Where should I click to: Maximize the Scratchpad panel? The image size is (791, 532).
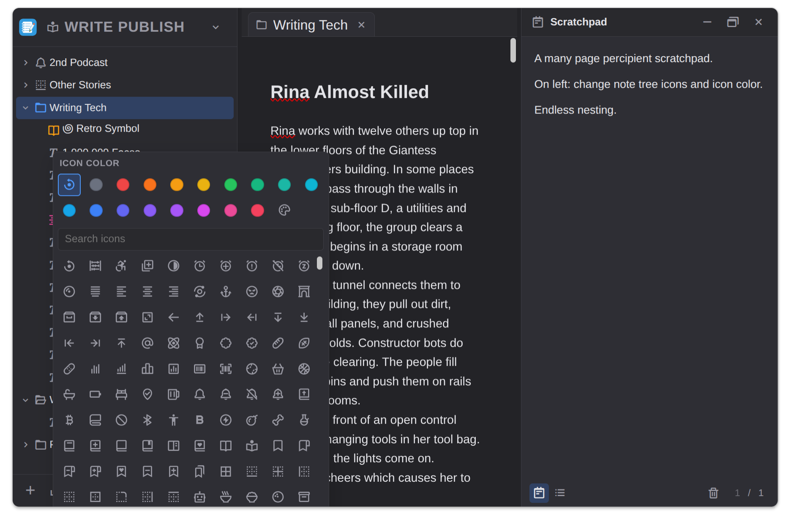pos(733,22)
